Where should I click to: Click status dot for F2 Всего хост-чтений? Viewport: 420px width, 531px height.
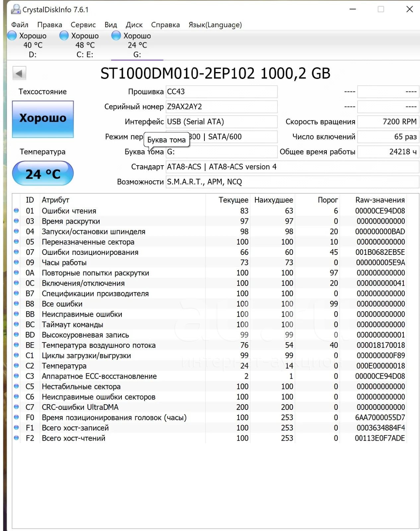[16, 438]
